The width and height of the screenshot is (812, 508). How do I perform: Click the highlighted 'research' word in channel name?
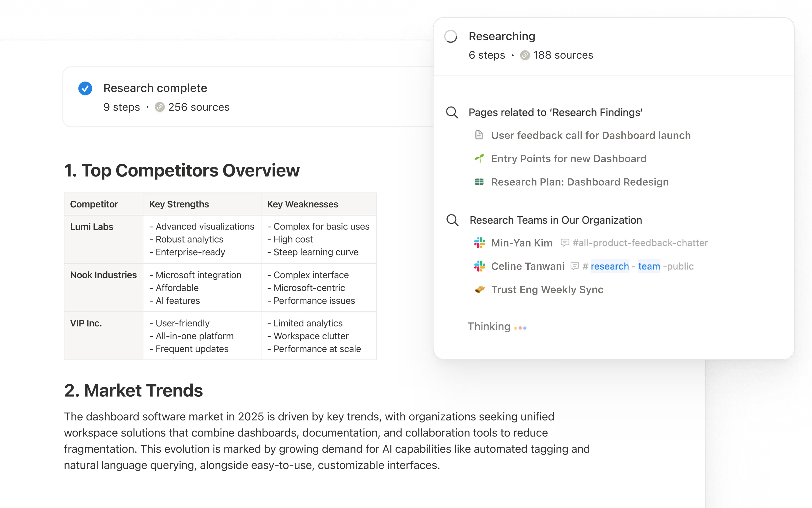click(610, 266)
